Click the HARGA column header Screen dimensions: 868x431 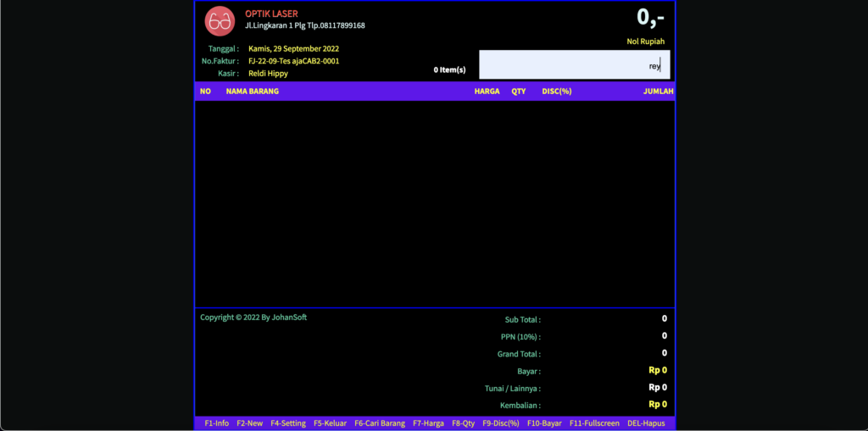(487, 91)
